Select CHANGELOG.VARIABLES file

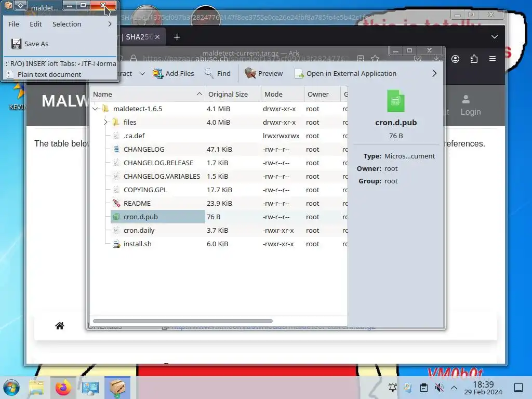click(x=162, y=177)
